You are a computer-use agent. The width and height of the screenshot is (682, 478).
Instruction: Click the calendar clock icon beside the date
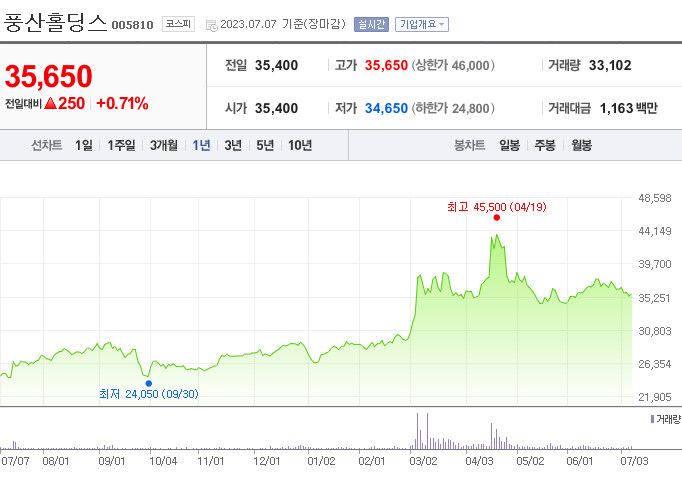211,26
